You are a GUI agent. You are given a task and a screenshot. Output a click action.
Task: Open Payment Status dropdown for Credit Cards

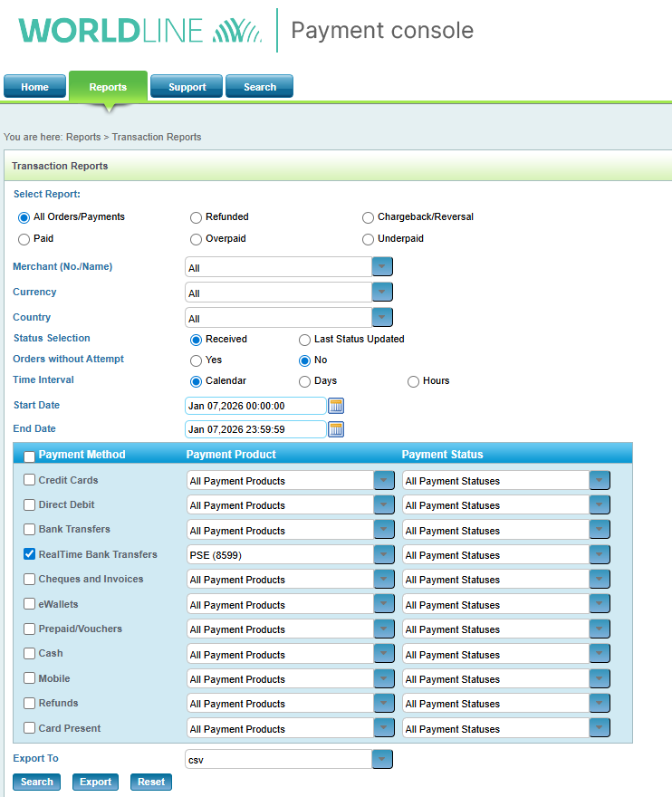600,481
